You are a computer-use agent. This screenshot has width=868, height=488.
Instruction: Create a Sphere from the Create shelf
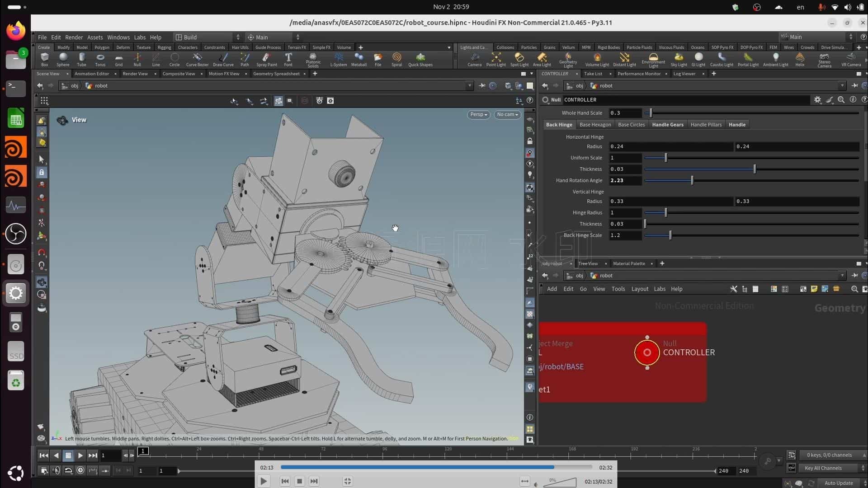63,59
